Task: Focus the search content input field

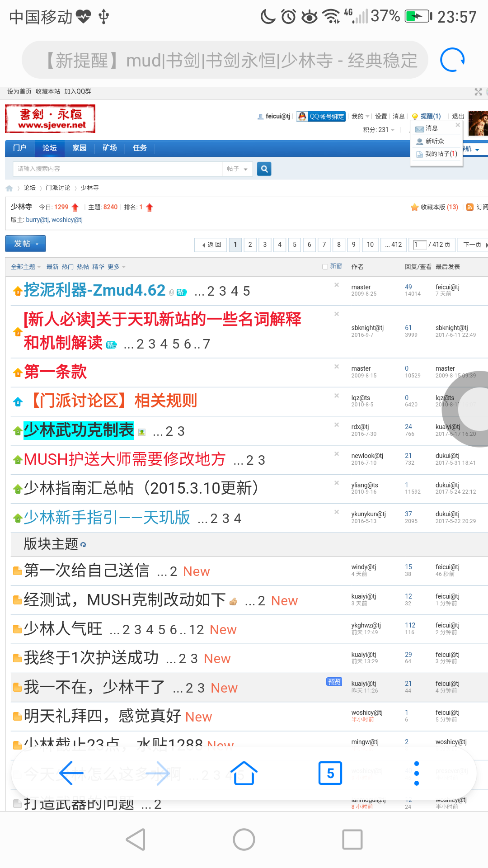Action: [117, 169]
